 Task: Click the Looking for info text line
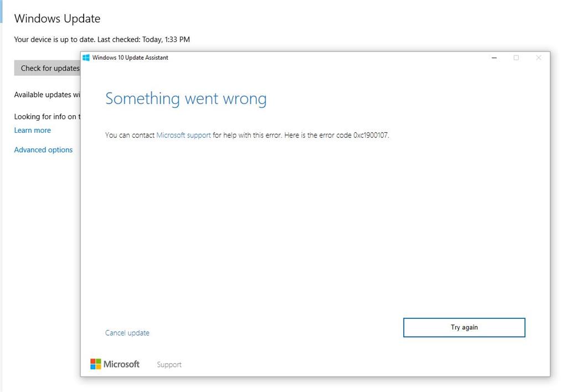coord(47,116)
